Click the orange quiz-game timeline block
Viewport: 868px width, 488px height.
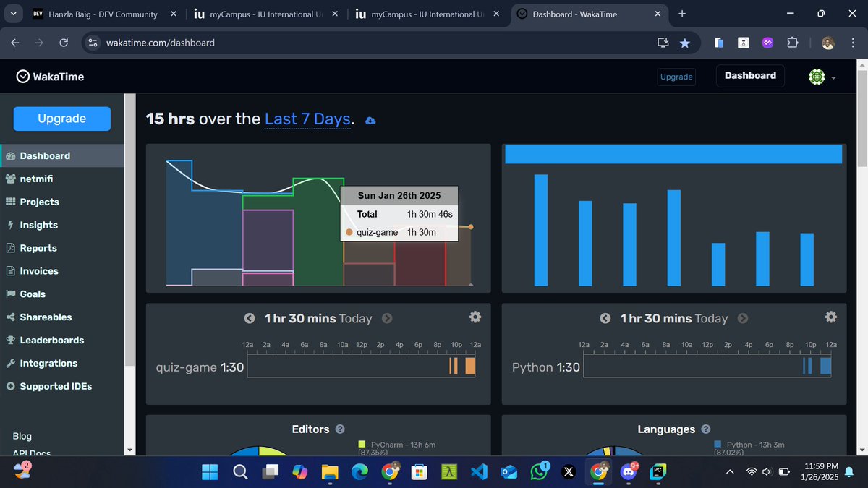click(470, 366)
